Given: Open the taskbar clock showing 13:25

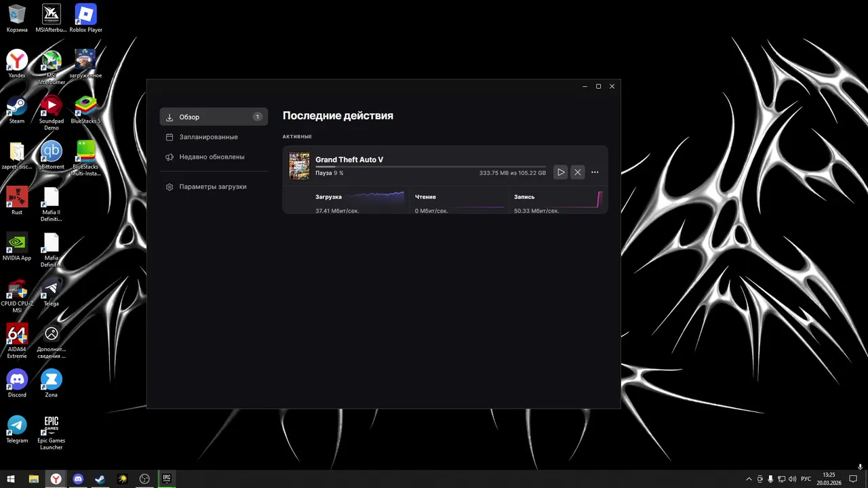Looking at the screenshot, I should click(x=829, y=479).
